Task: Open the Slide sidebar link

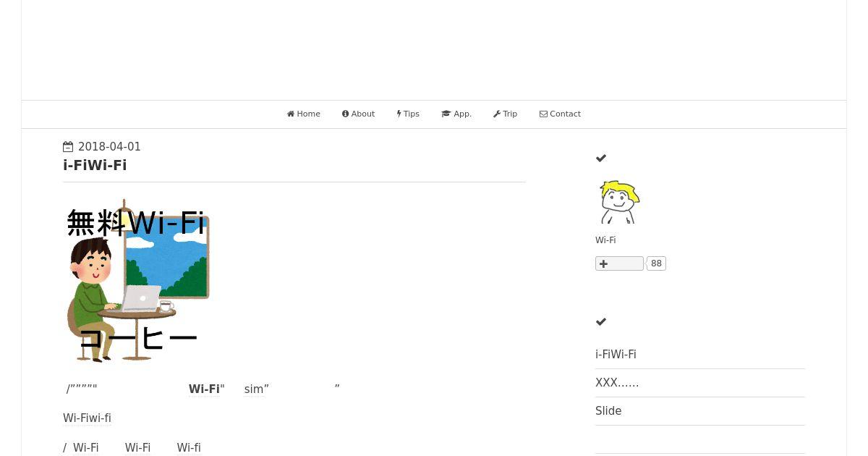Action: [608, 411]
